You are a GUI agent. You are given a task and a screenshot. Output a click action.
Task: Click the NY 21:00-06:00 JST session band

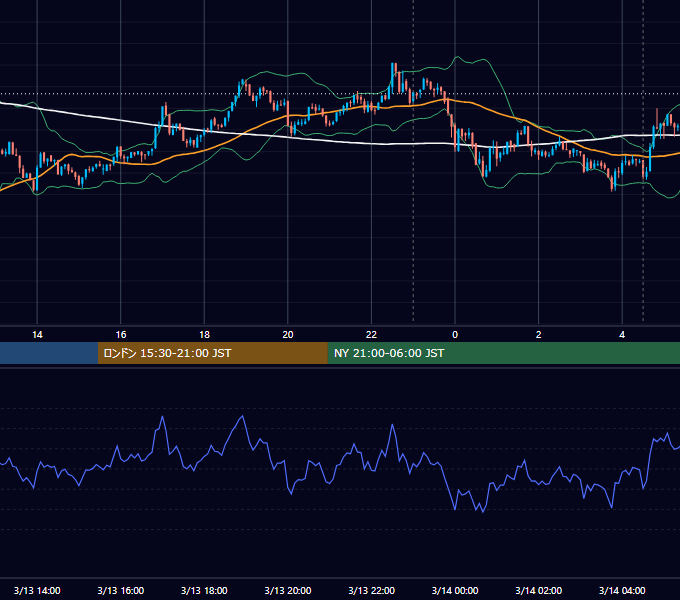(x=503, y=353)
